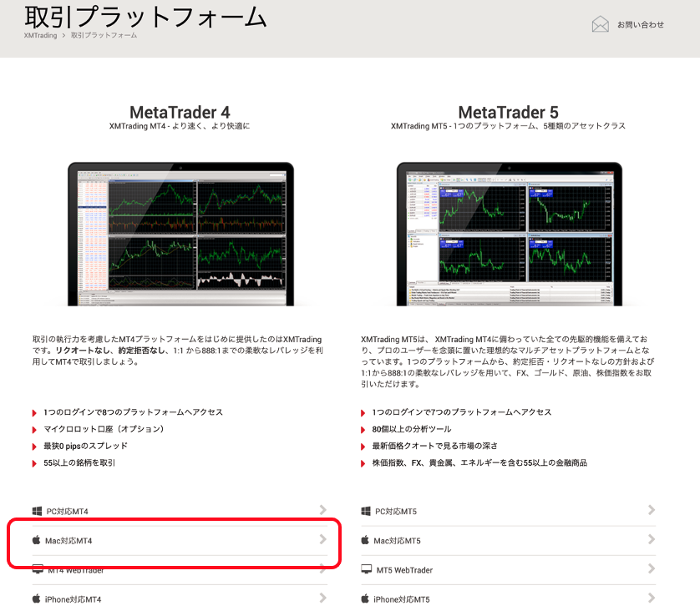Open the Mac対応MT4 link
The width and height of the screenshot is (700, 611).
pyautogui.click(x=68, y=541)
